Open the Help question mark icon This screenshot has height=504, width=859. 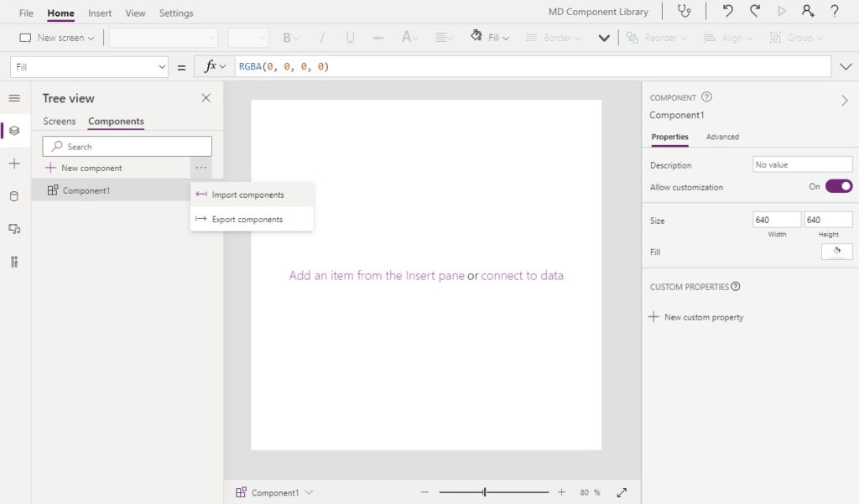[x=835, y=11]
